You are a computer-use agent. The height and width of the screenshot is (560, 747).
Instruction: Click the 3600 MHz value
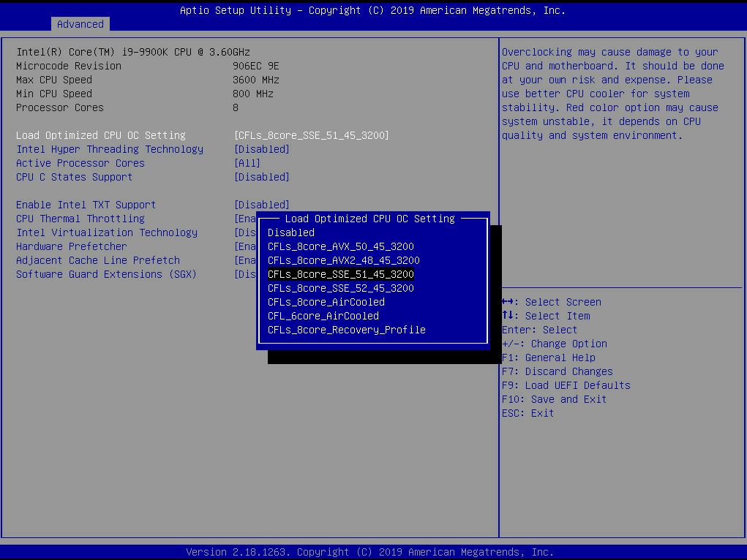[x=256, y=80]
